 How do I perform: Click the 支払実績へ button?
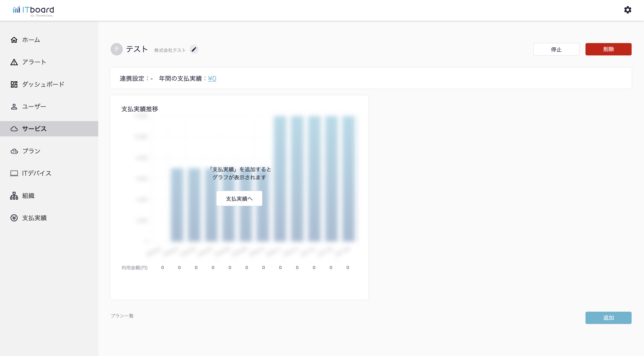click(x=239, y=198)
